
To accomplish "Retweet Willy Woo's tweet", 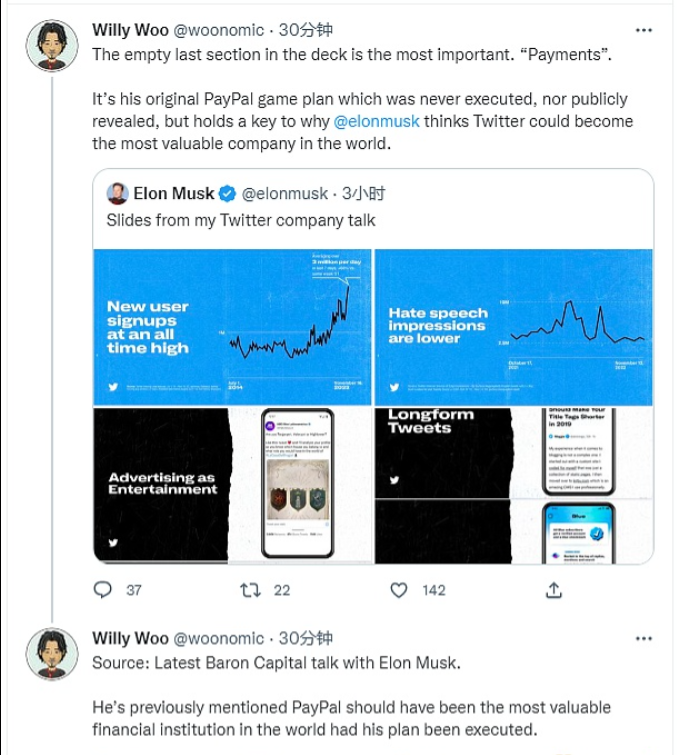I will 250,590.
